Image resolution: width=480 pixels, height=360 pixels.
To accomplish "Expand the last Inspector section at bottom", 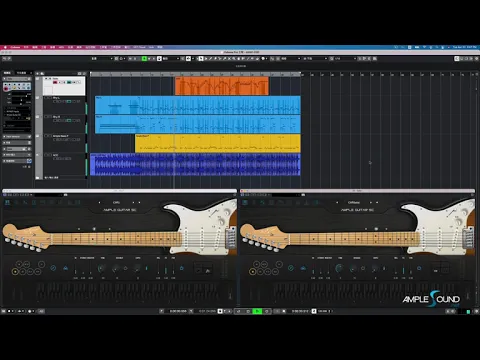I will click(17, 161).
